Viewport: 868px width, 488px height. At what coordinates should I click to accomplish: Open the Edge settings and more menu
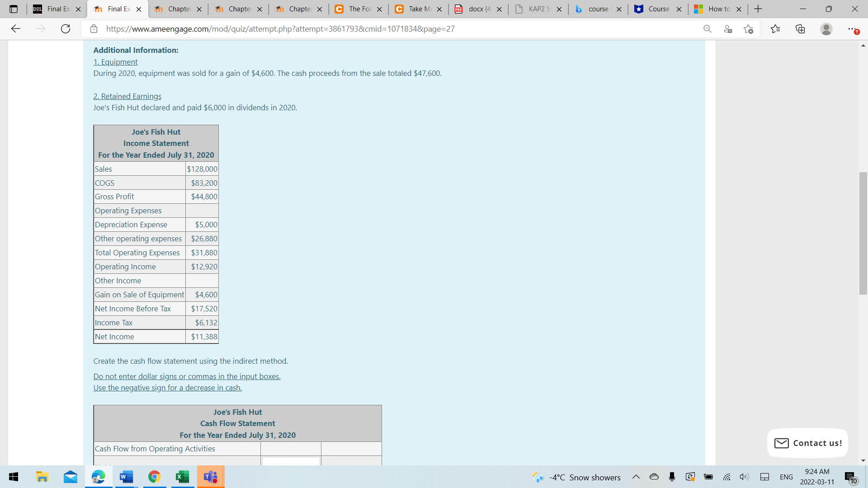click(x=851, y=29)
